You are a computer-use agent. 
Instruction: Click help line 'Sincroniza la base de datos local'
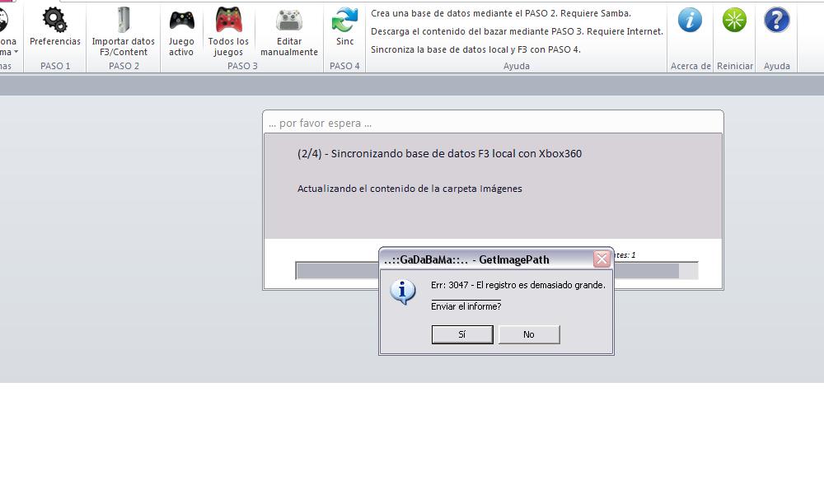[475, 50]
